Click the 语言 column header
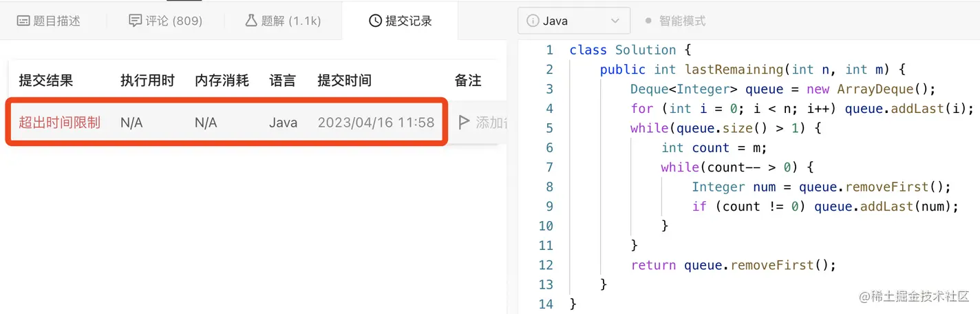Screen dimensions: 980x314 (x=282, y=81)
